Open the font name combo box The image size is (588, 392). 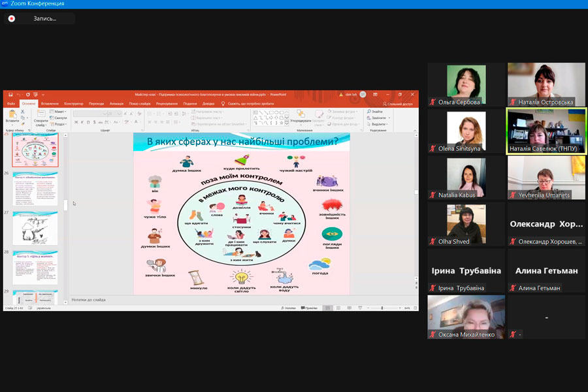pos(90,113)
